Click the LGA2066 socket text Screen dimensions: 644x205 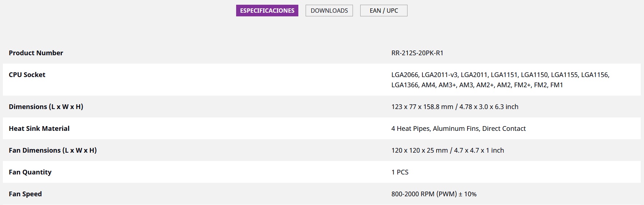[x=405, y=75]
